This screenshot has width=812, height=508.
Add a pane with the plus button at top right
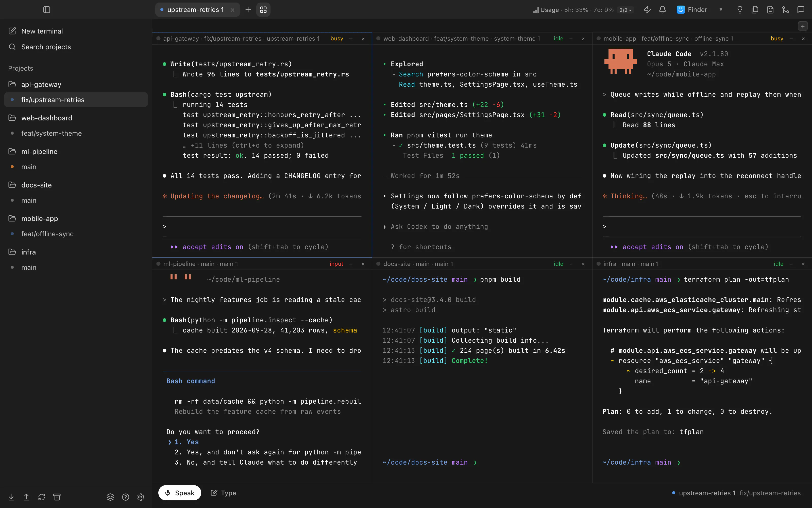pyautogui.click(x=803, y=26)
